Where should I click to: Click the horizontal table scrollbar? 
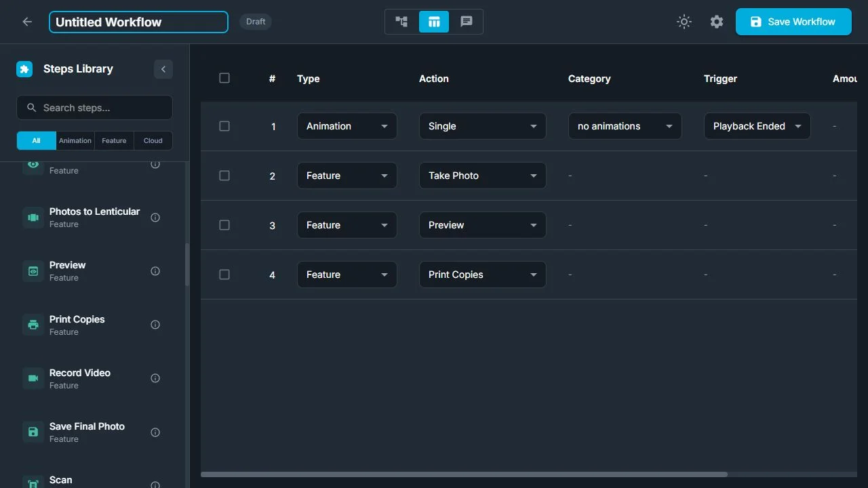coord(464,474)
